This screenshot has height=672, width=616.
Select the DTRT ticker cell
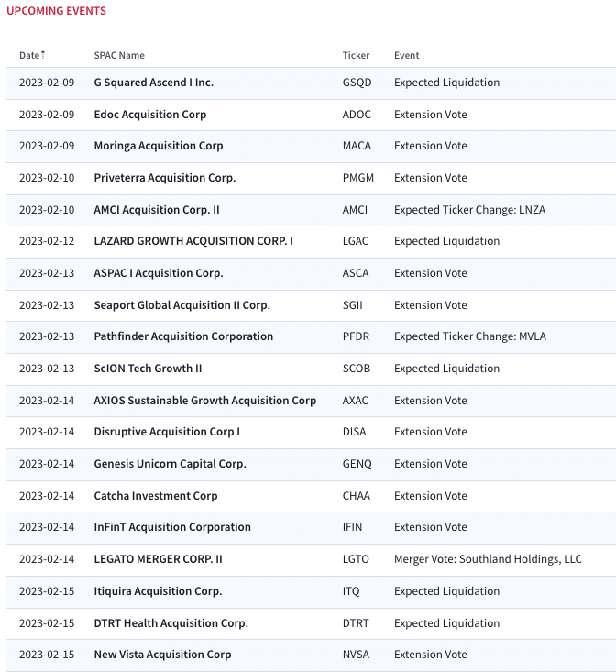point(355,623)
